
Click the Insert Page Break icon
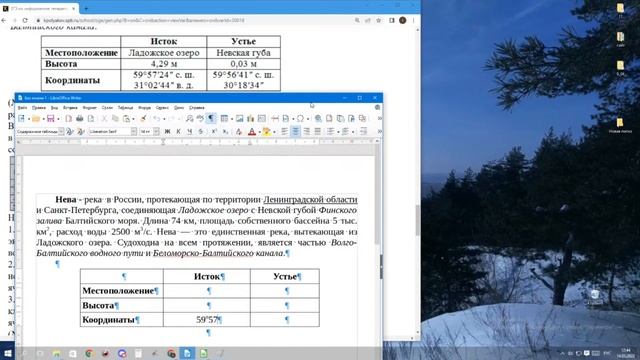[275, 118]
